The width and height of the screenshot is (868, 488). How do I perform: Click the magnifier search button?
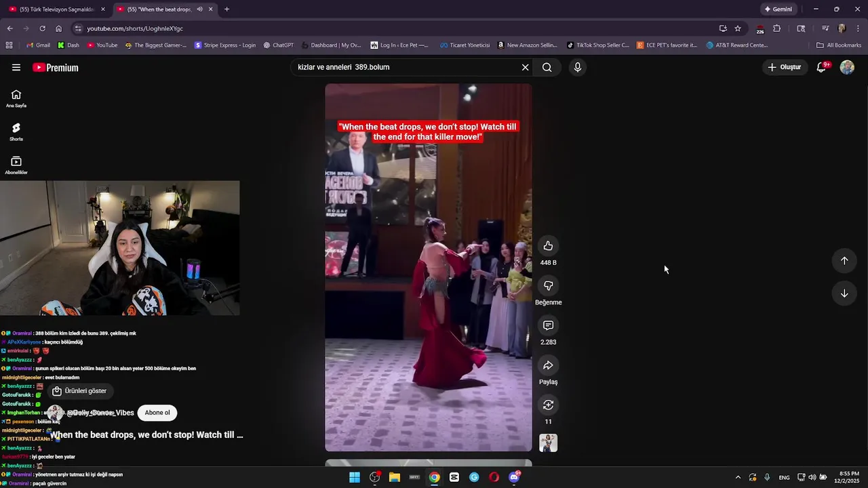[547, 67]
